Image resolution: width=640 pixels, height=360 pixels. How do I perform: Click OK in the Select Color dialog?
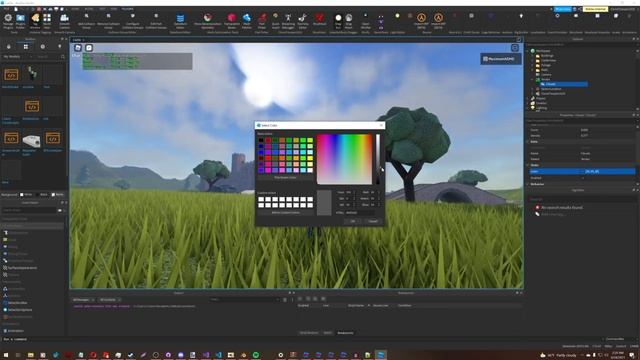(x=353, y=221)
